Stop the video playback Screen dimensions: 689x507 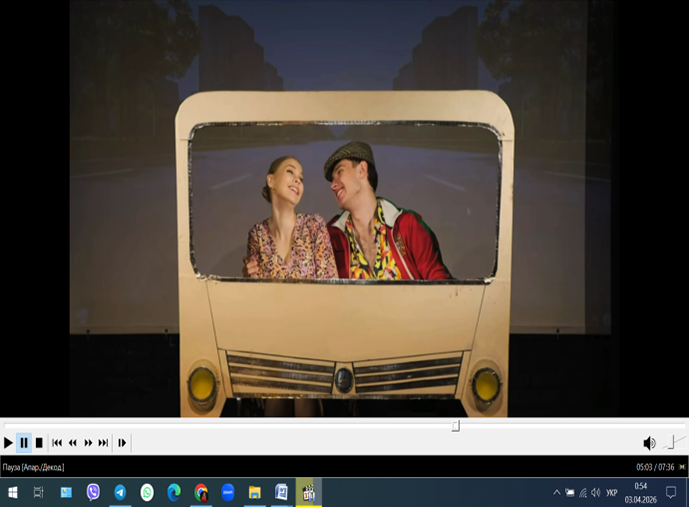click(39, 443)
